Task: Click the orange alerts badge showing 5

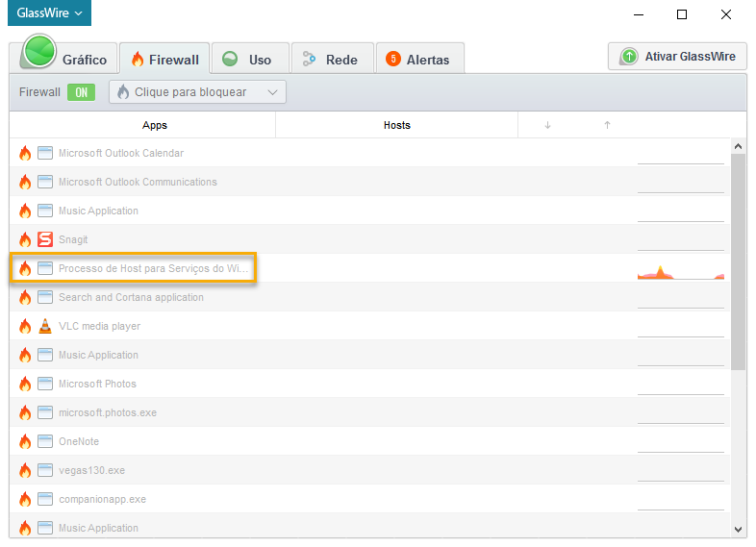Action: pos(393,60)
